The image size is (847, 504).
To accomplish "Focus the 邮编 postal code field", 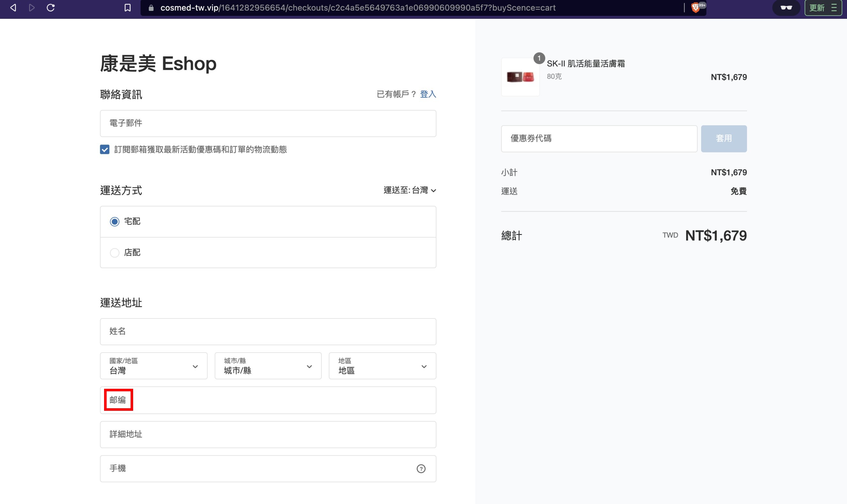I will pos(268,400).
